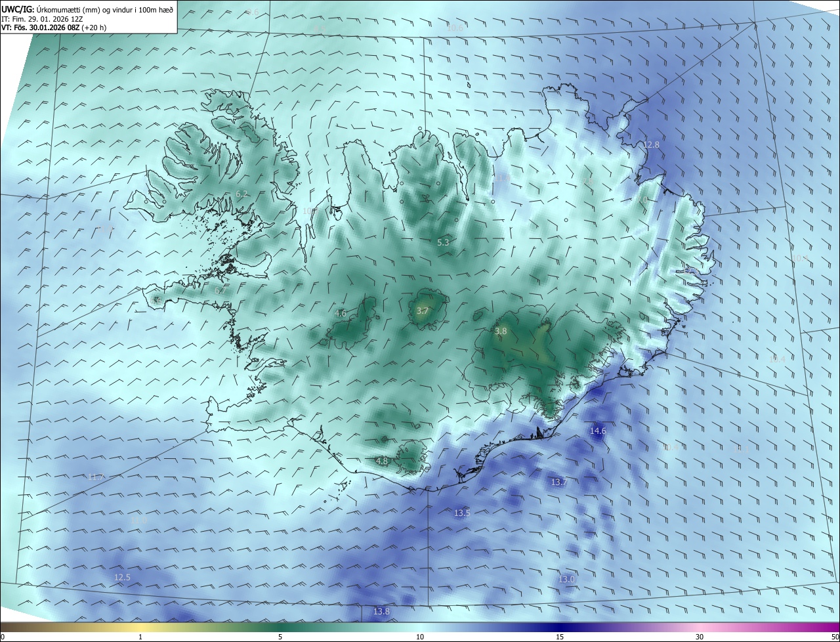Click the 1 tick on the color scale
This screenshot has height=642, width=840.
click(x=140, y=637)
